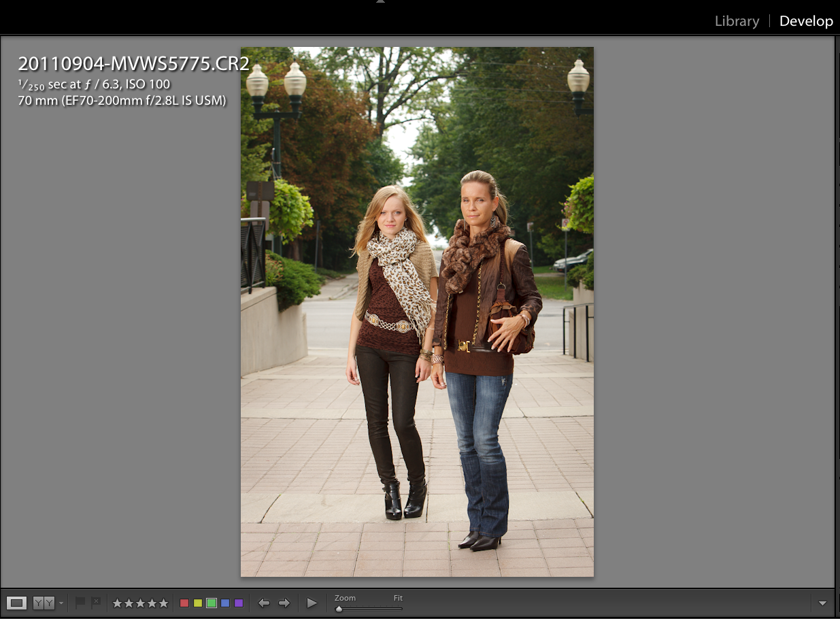Go to the next photo
This screenshot has height=619, width=840.
click(x=284, y=603)
